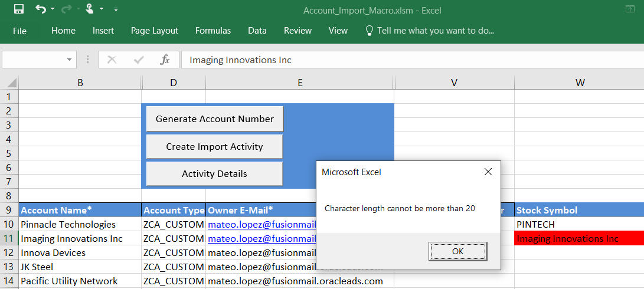The width and height of the screenshot is (644, 289).
Task: Open the Undo history dropdown arrow
Action: [x=53, y=9]
